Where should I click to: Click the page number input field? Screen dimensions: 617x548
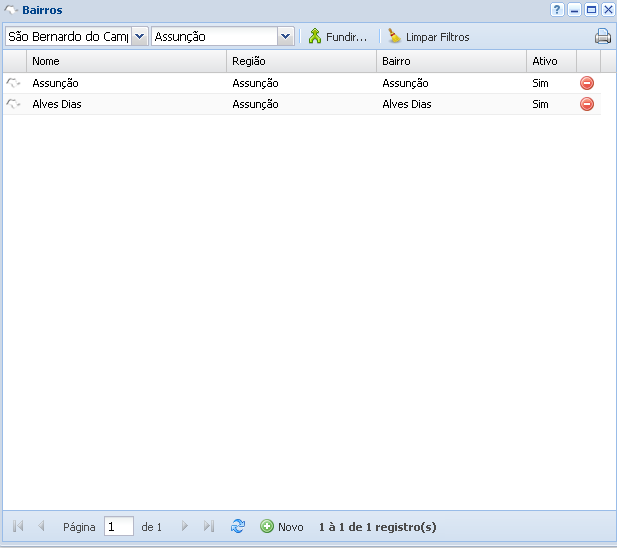(118, 526)
